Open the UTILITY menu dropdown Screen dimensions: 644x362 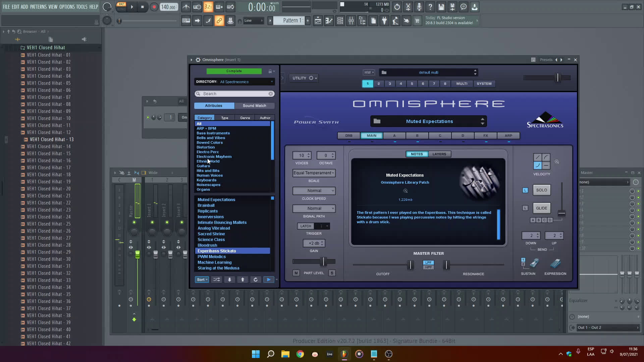(x=304, y=78)
